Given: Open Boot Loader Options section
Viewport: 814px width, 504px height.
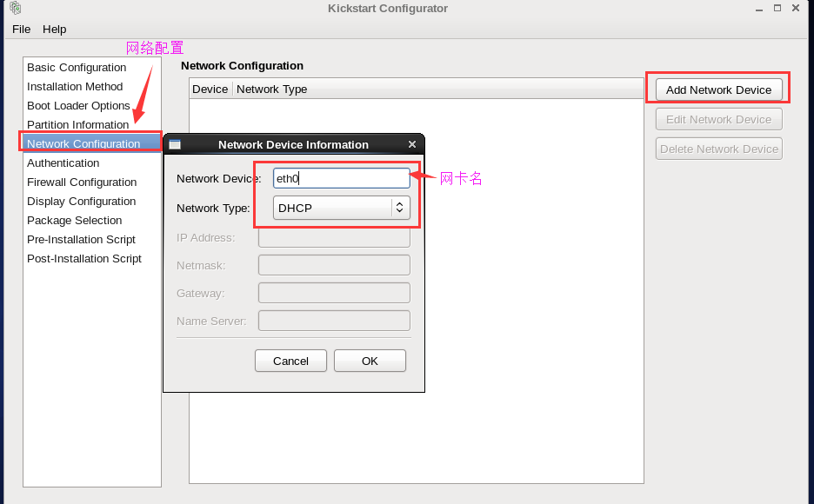Looking at the screenshot, I should click(92, 106).
